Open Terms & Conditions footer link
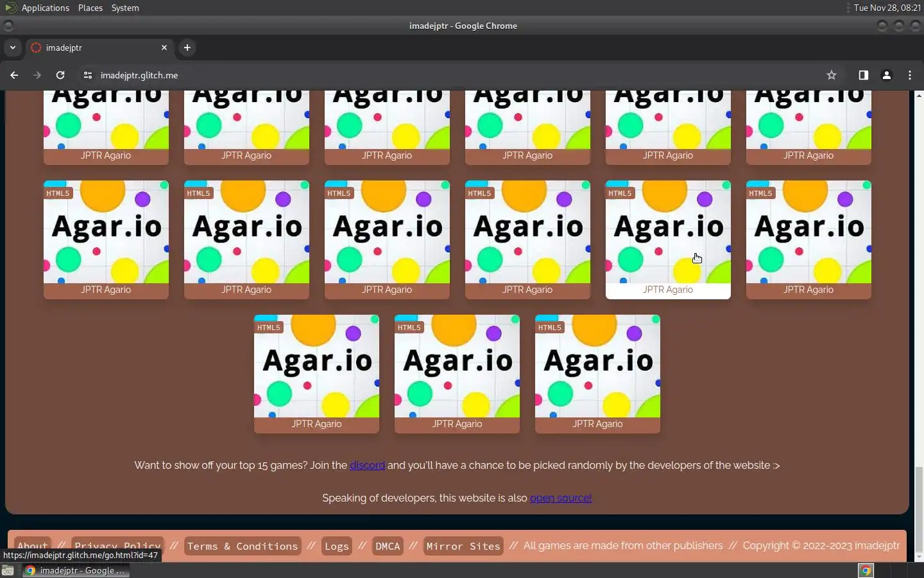924x578 pixels. [243, 546]
